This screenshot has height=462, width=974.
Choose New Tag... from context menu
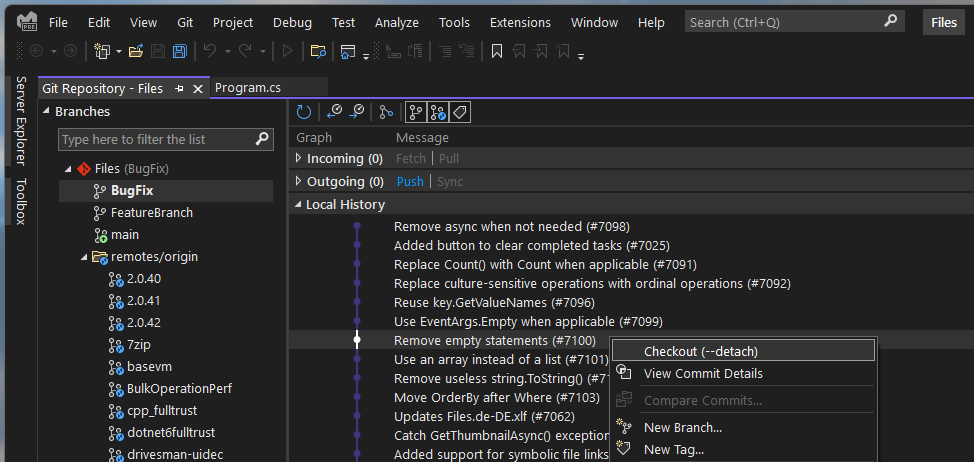click(744, 449)
